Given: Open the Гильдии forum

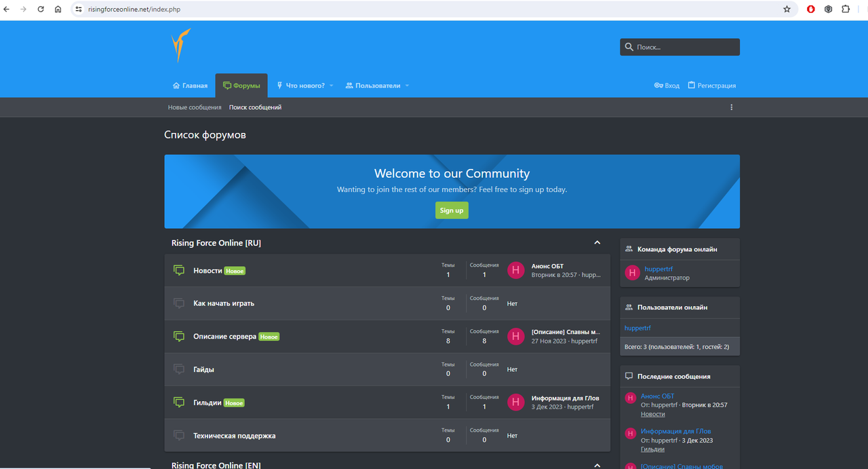Looking at the screenshot, I should coord(208,402).
